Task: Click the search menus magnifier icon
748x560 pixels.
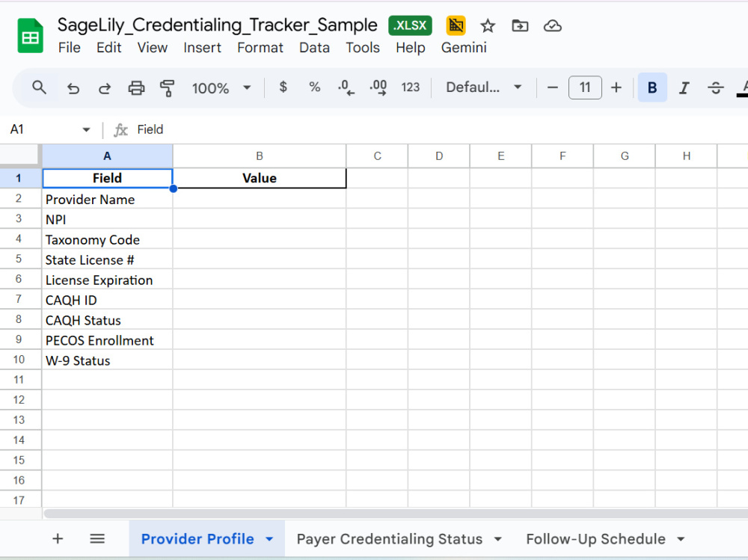Action: 39,87
